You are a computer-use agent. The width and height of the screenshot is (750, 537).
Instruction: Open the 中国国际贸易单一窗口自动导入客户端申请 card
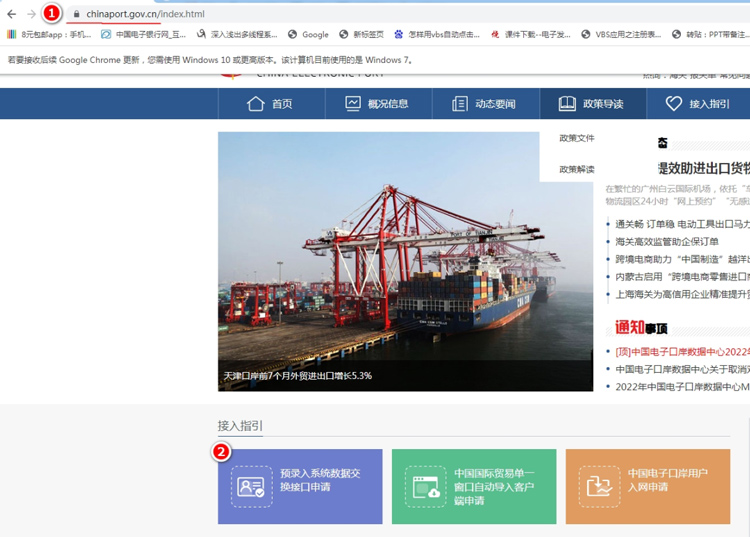474,486
